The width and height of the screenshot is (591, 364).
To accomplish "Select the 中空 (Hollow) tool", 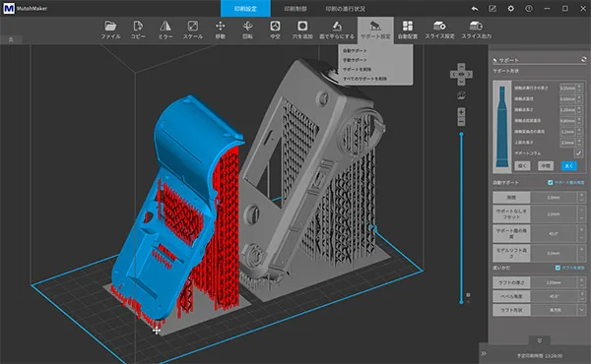I will 275,30.
